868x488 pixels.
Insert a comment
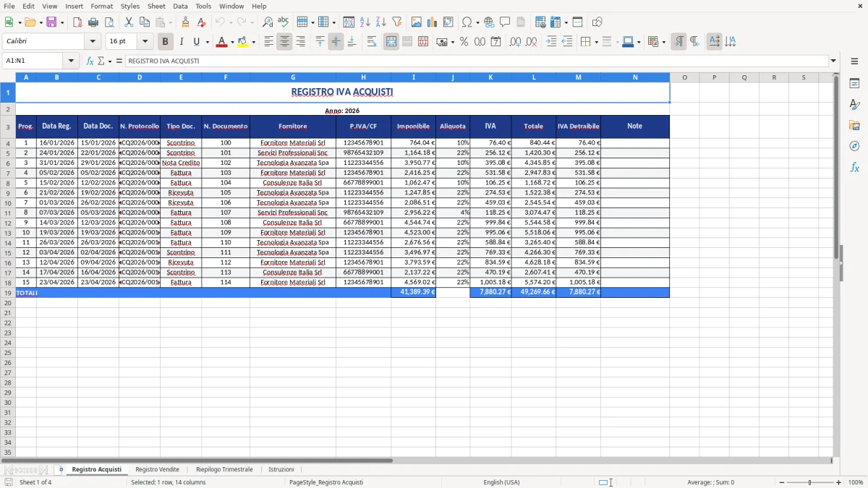point(505,22)
